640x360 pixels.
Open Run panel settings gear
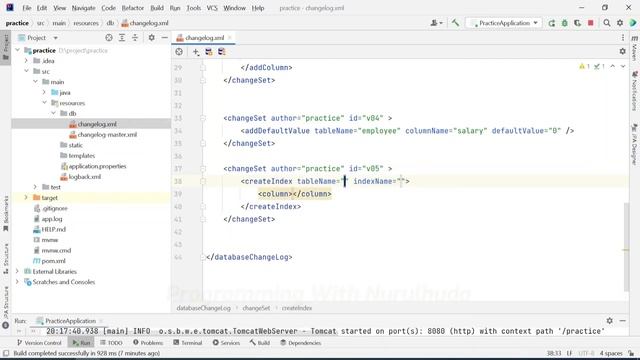(609, 321)
